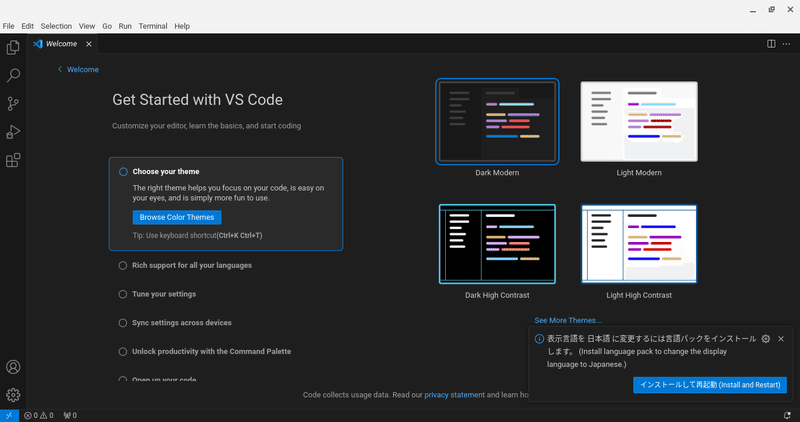This screenshot has width=800, height=422.
Task: Click the Welcome breadcrumb link
Action: click(83, 69)
